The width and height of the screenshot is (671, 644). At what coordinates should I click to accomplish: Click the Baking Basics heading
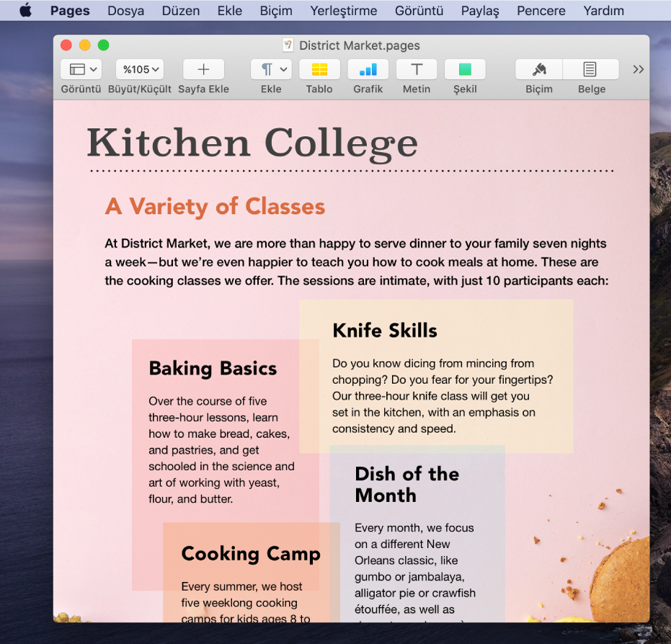213,369
